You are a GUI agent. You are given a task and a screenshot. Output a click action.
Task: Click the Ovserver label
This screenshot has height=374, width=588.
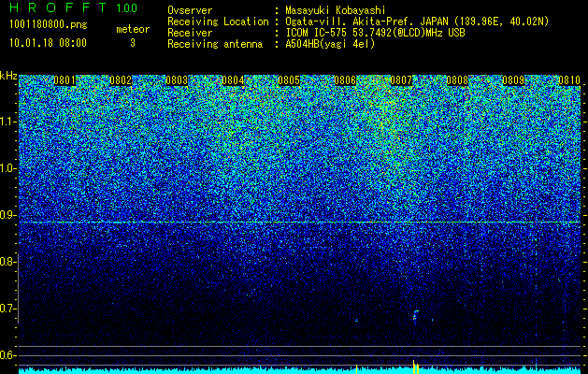[x=190, y=10]
